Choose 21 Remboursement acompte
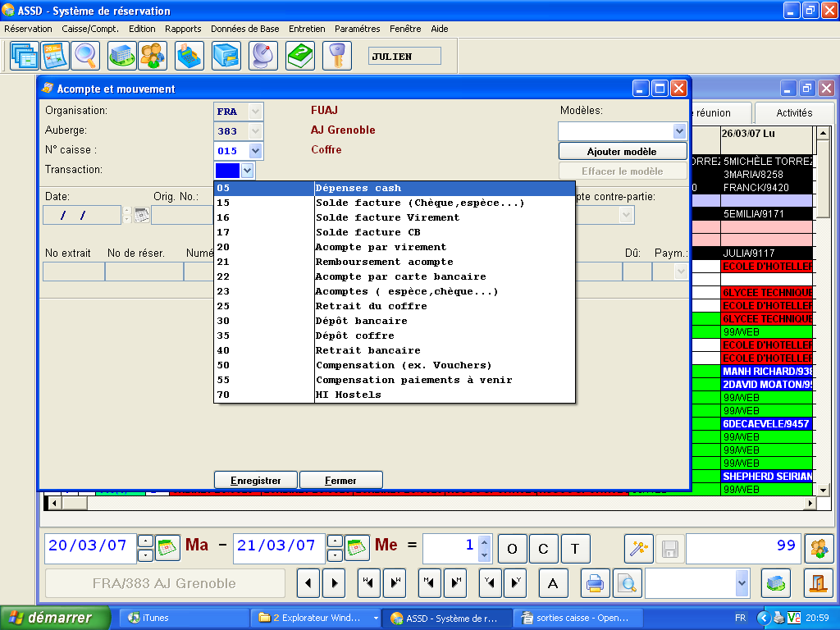 coord(395,262)
